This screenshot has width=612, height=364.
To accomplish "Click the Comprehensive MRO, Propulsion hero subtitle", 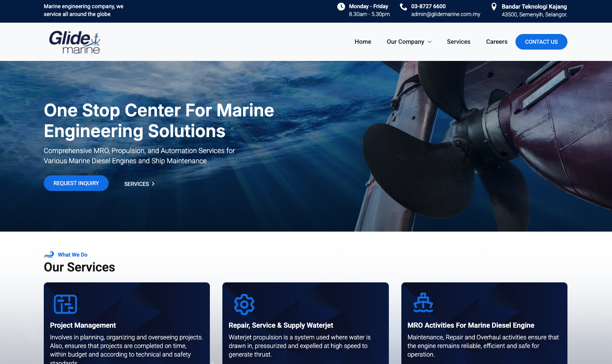I will tap(139, 156).
